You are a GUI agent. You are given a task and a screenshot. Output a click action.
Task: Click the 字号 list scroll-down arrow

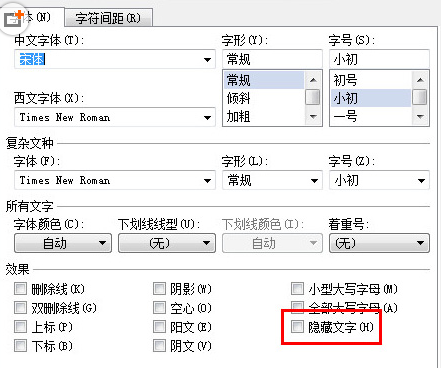[x=420, y=117]
